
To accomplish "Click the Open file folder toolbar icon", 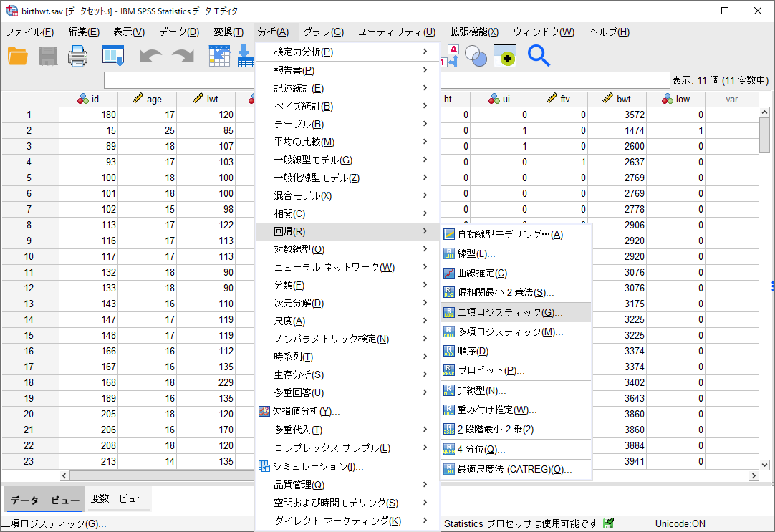I will click(18, 56).
